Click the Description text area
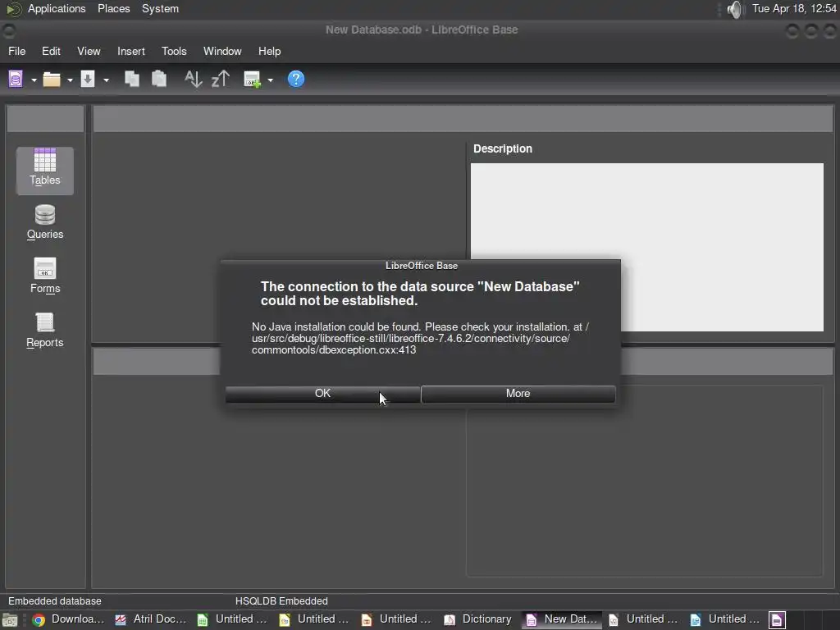 [x=646, y=247]
